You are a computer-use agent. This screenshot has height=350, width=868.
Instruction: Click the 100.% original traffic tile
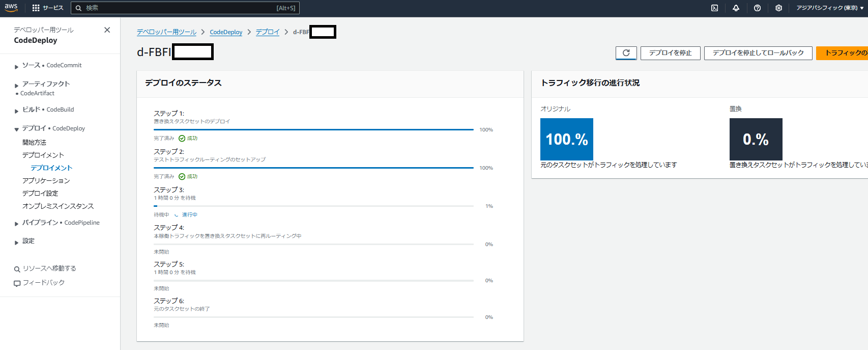[x=567, y=139]
